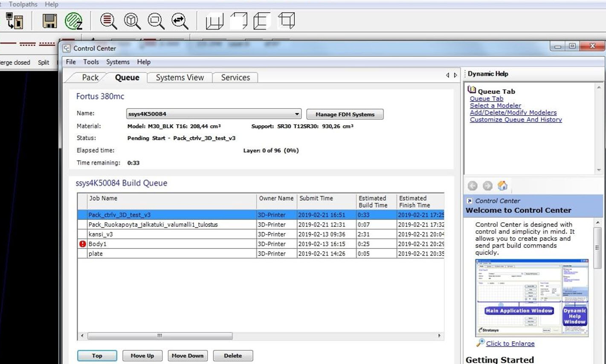Switch to the Services tab
Viewport: 606px width, 364px height.
coord(235,78)
